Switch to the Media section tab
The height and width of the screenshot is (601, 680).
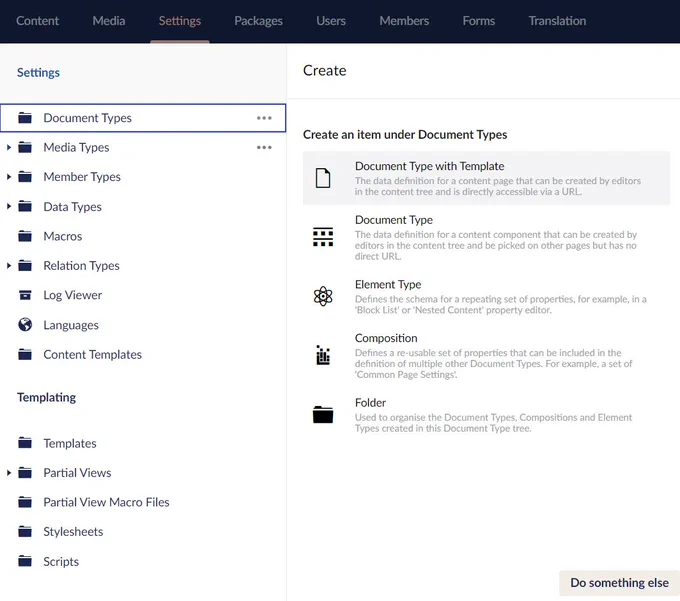pyautogui.click(x=109, y=21)
